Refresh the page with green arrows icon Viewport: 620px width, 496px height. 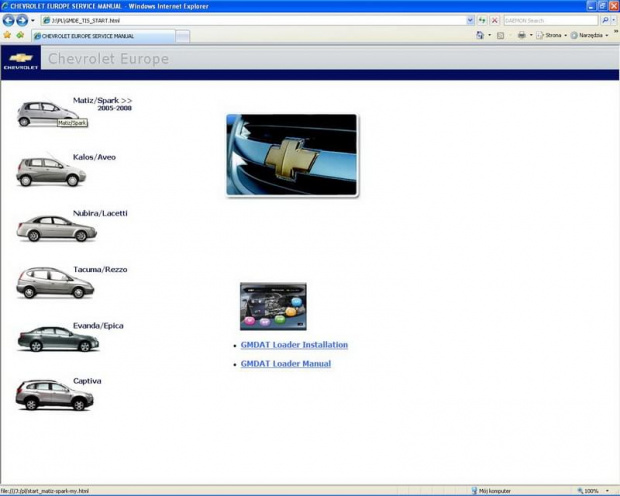pyautogui.click(x=482, y=20)
